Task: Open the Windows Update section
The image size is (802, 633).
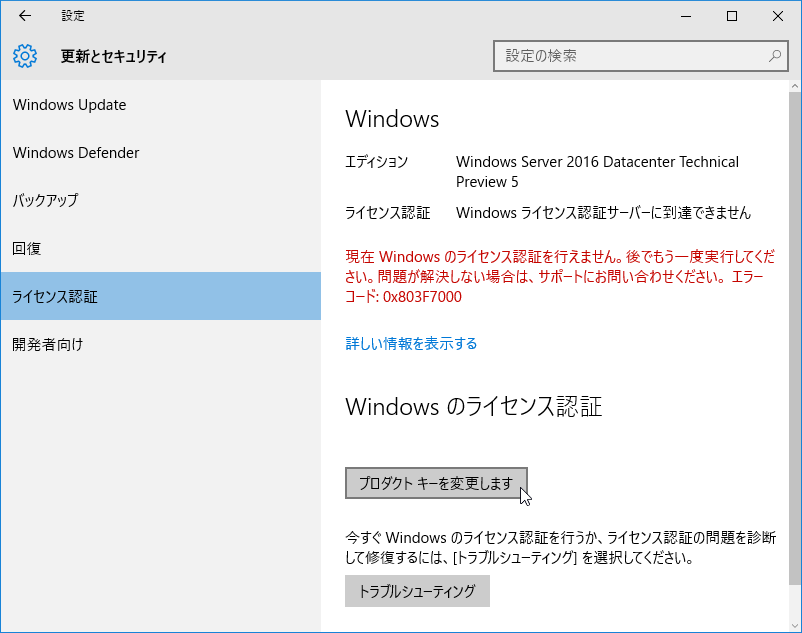Action: point(161,105)
